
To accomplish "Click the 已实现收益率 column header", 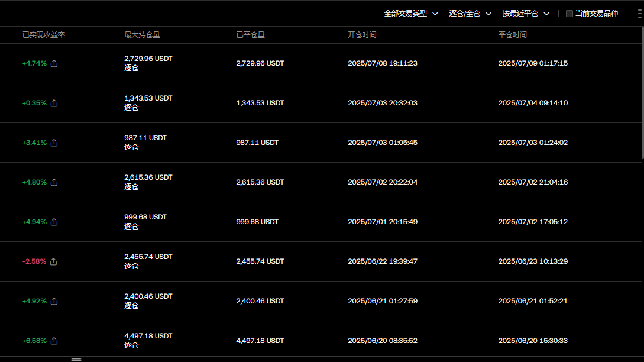I will [44, 35].
